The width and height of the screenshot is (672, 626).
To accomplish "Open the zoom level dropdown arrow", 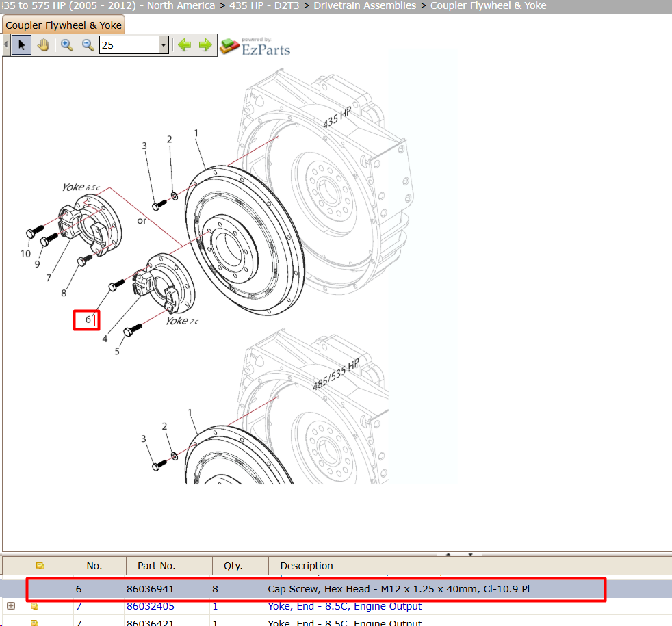I will pos(164,44).
